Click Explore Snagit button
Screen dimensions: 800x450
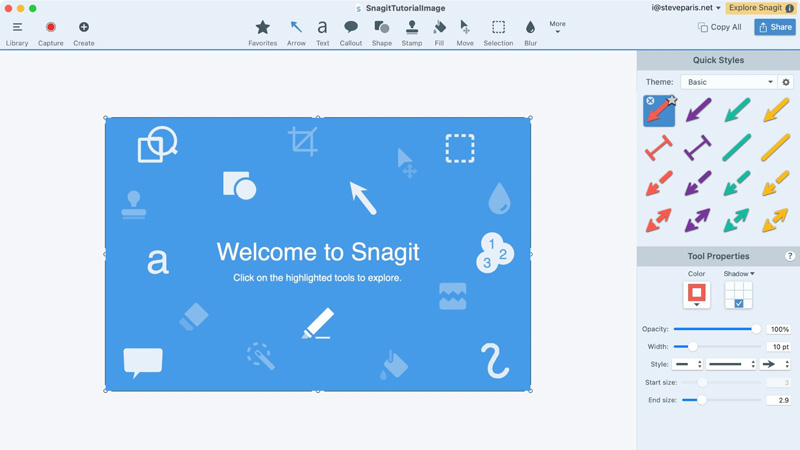pyautogui.click(x=760, y=8)
